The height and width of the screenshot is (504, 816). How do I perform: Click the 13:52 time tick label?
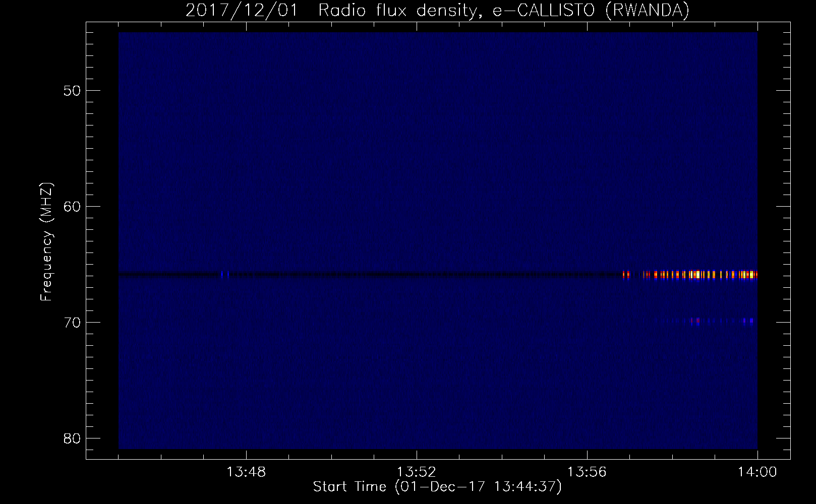click(x=417, y=472)
